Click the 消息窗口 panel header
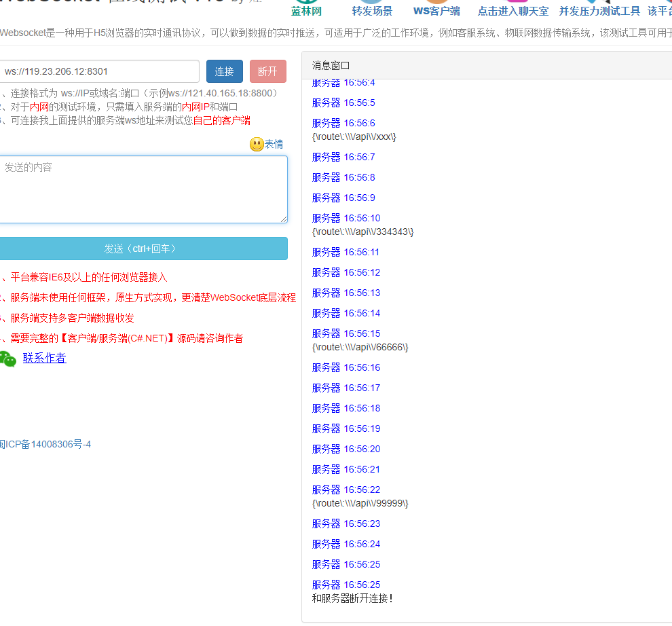The height and width of the screenshot is (626, 672). coord(487,66)
